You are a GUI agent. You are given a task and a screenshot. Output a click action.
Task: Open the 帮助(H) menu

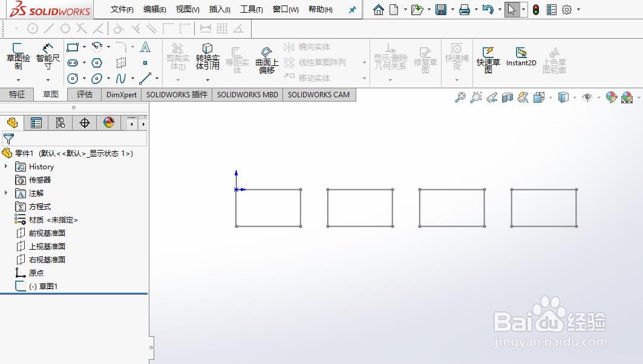320,10
